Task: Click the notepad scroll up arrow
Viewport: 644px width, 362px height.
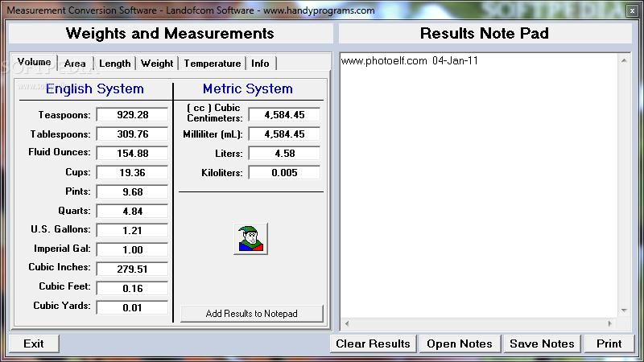Action: [624, 60]
